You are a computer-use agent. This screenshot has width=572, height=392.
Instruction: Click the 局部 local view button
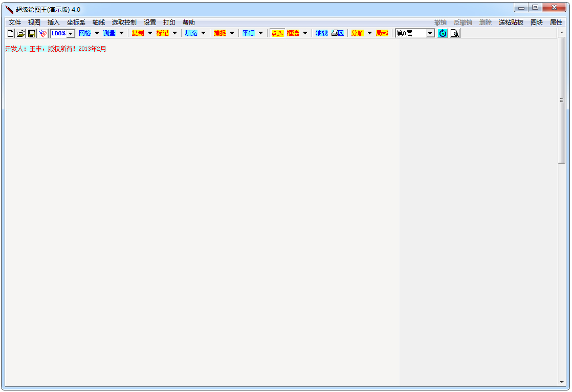tap(382, 33)
